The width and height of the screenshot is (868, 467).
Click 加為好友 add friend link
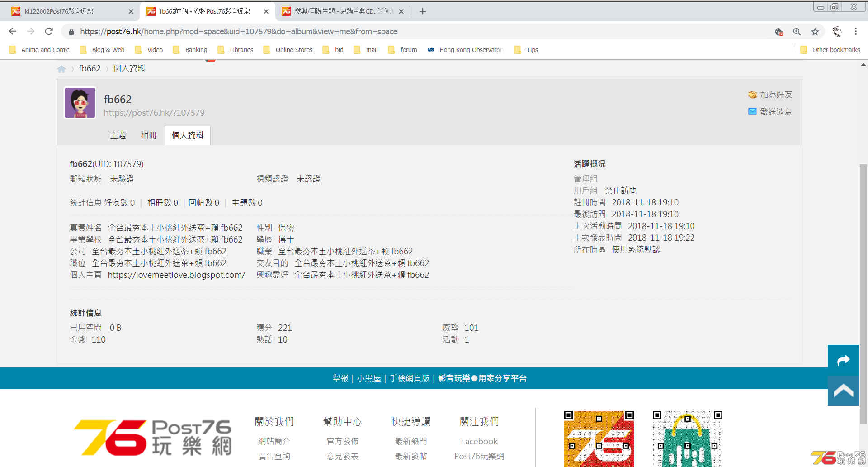[776, 95]
